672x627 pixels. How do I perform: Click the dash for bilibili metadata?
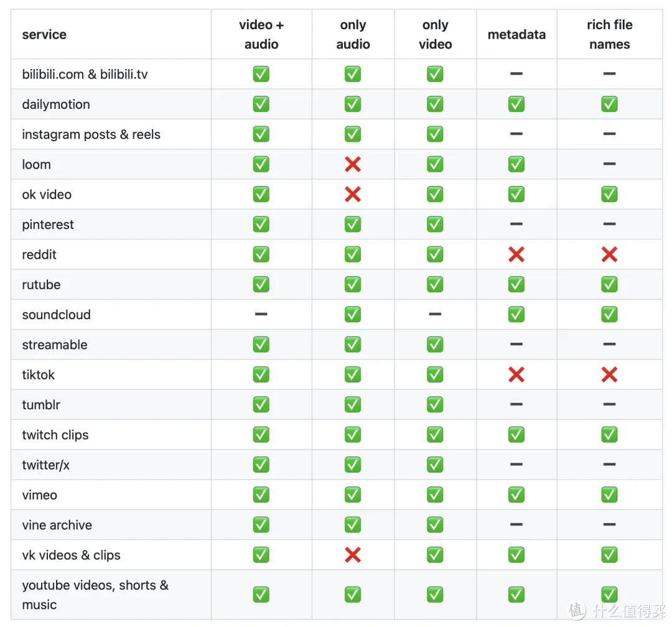click(x=516, y=74)
